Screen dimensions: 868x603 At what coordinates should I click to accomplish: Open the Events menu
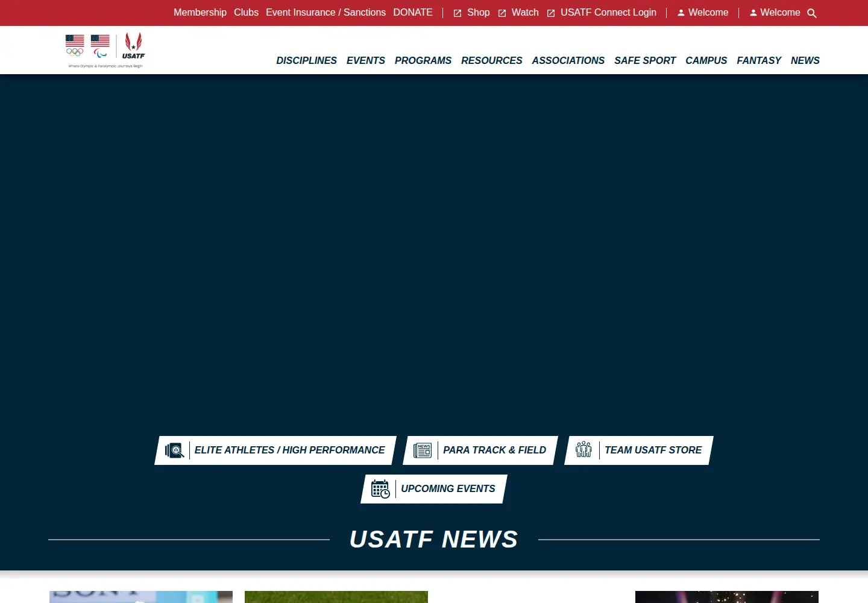pyautogui.click(x=366, y=60)
